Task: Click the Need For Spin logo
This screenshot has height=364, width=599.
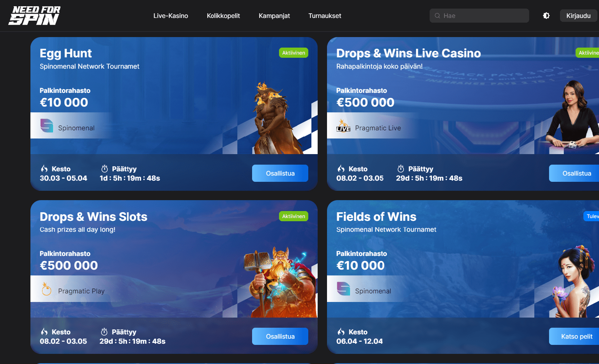Action: pos(35,16)
